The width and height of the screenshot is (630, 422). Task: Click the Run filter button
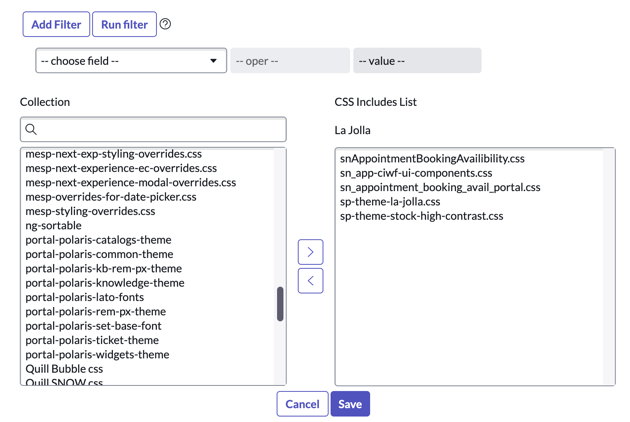coord(125,24)
